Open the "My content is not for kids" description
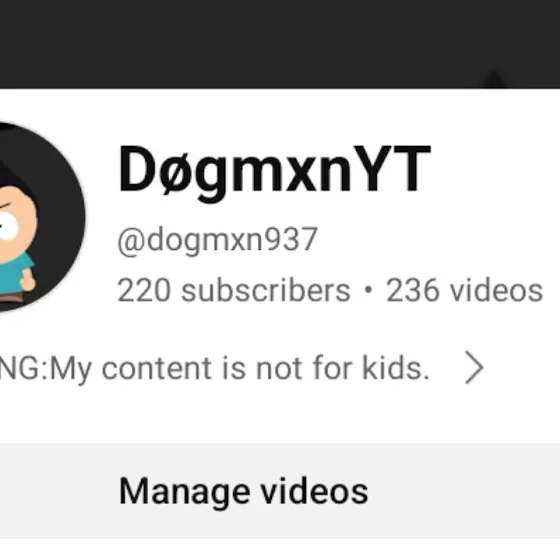Viewport: 560px width, 560px height. [214, 369]
